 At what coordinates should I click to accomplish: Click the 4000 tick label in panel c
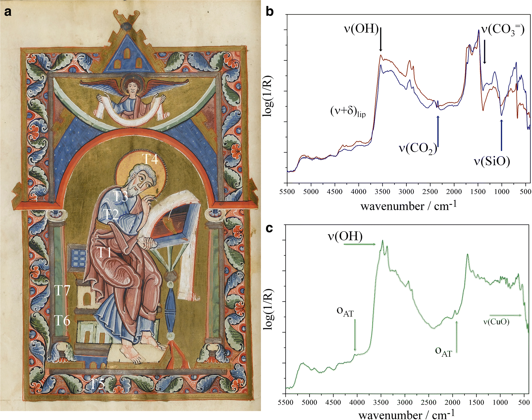[357, 402]
